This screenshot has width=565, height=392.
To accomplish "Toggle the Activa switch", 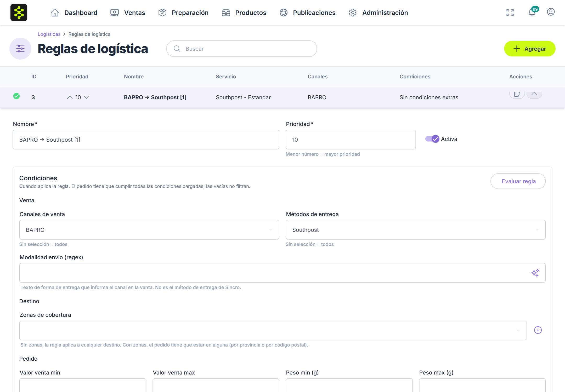I will 432,139.
